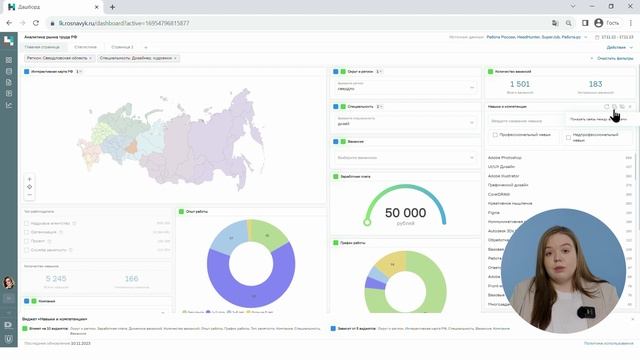Open browser translate icon in address bar

[555, 23]
